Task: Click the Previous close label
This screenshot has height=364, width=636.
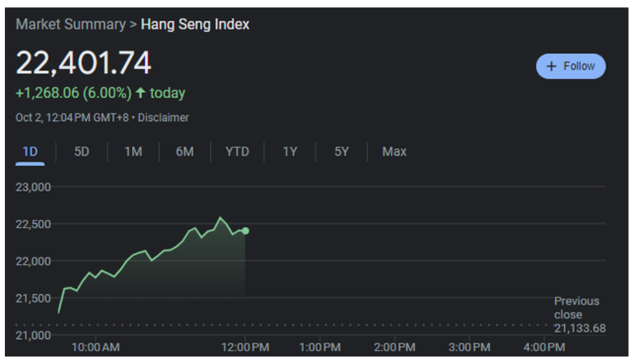Action: [x=576, y=308]
